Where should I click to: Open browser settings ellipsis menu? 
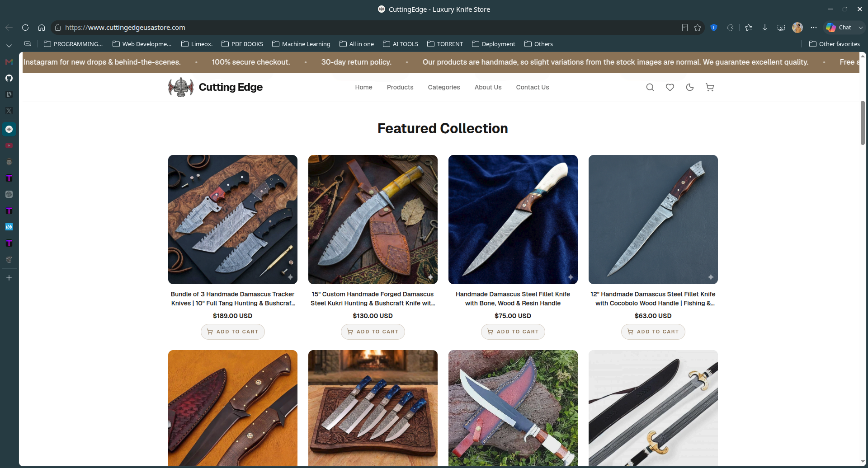click(x=814, y=28)
